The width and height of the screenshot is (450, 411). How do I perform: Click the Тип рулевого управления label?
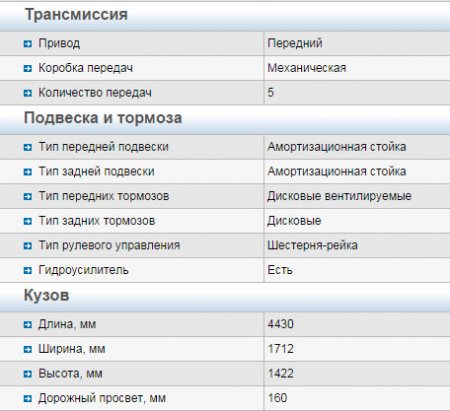(109, 246)
